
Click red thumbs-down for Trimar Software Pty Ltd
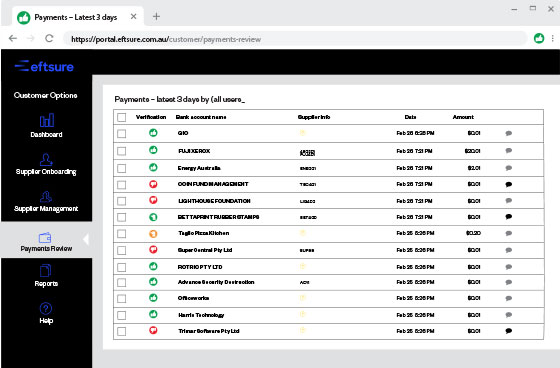(153, 330)
